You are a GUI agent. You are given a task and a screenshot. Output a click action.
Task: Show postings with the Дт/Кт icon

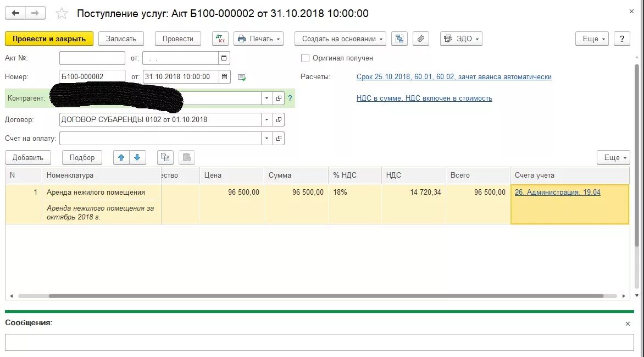tap(220, 39)
